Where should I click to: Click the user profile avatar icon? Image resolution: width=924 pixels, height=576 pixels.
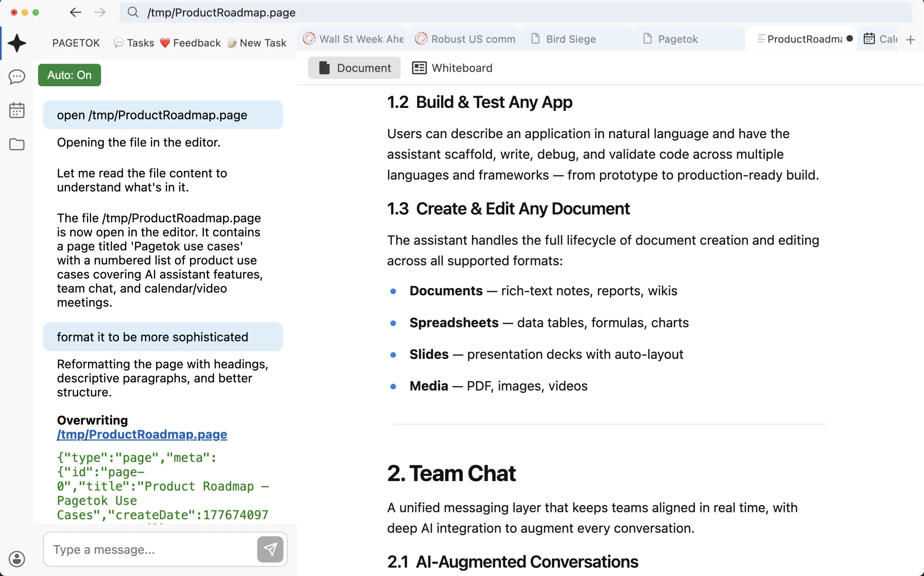(17, 559)
